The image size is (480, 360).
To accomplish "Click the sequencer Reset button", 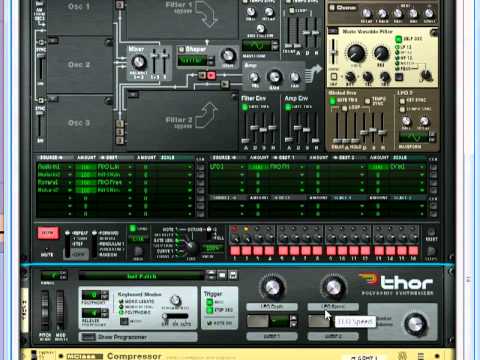I will pos(431,232).
